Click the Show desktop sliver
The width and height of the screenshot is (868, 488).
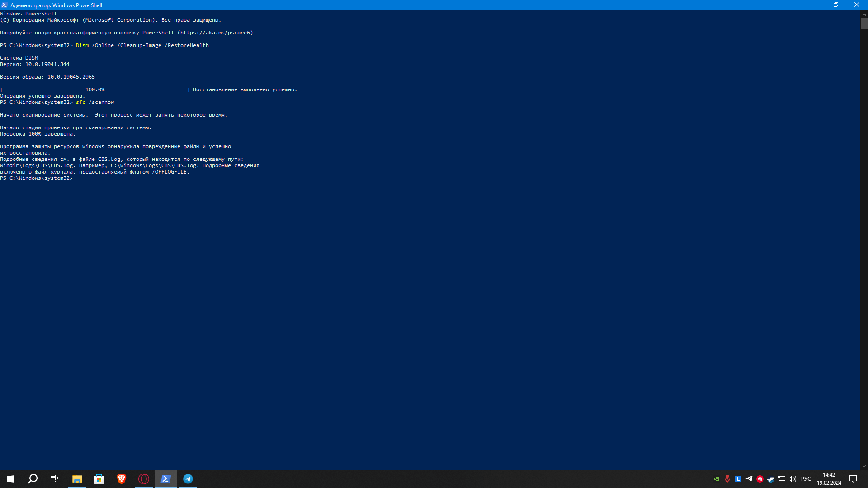tap(866, 479)
